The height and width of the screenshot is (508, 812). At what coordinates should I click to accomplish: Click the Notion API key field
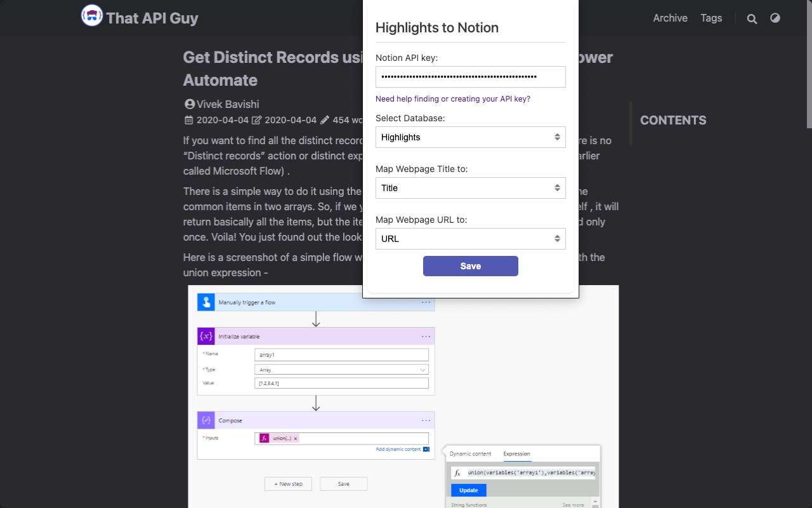click(x=471, y=77)
